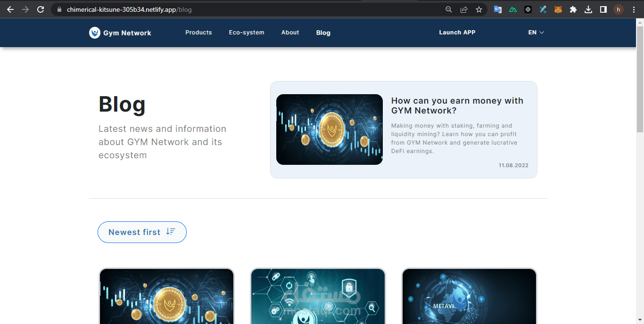Show browser downloads
The height and width of the screenshot is (324, 644).
click(588, 9)
